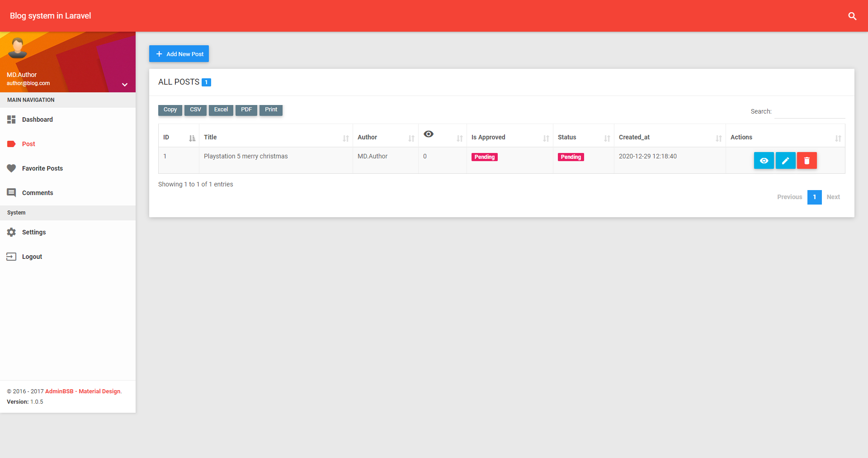Click the Pending badge under Is Approved

pyautogui.click(x=485, y=157)
